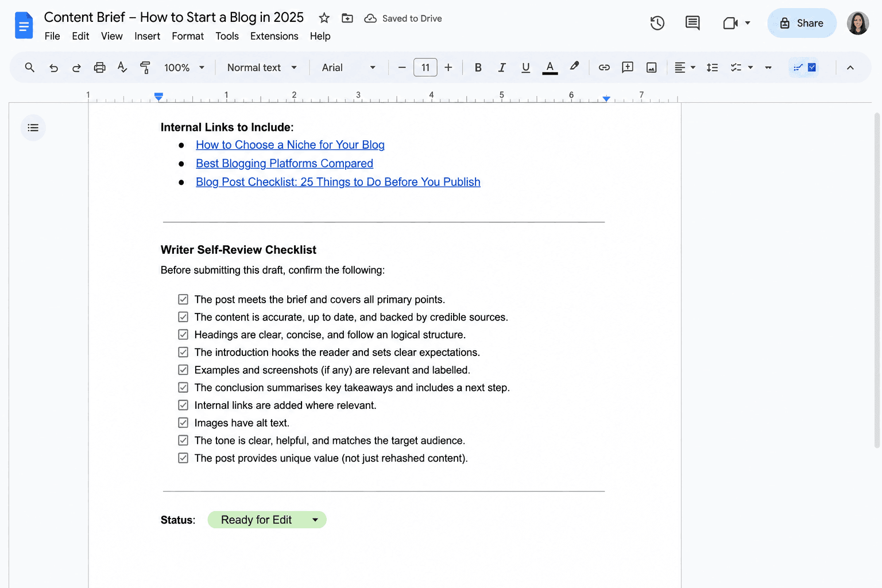
Task: Check Saved to Drive status
Action: pos(403,18)
